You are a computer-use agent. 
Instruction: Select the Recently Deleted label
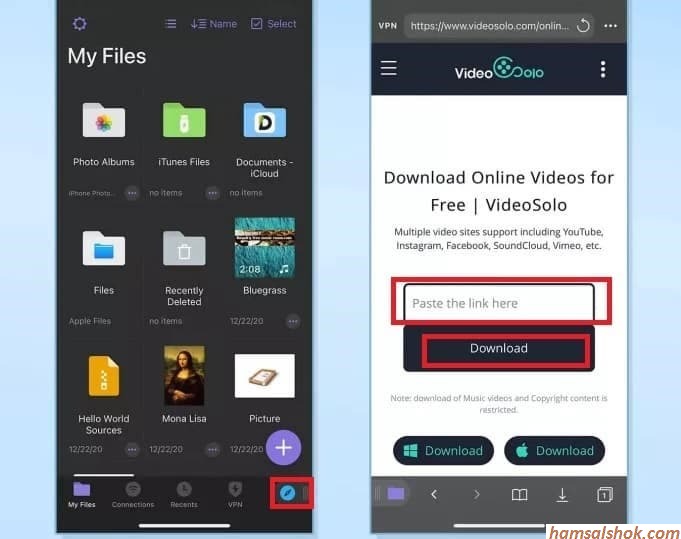(x=184, y=296)
